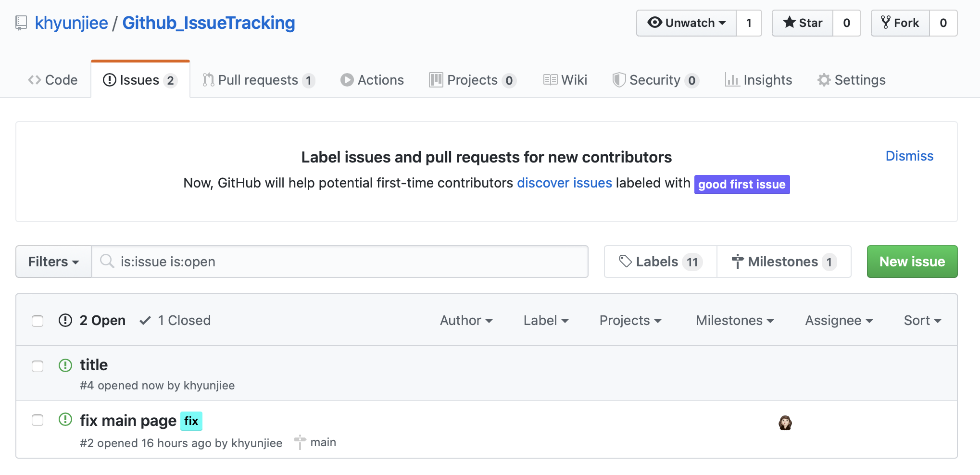The height and width of the screenshot is (475, 980).
Task: Click the tag icon in the Labels button
Action: (x=625, y=262)
